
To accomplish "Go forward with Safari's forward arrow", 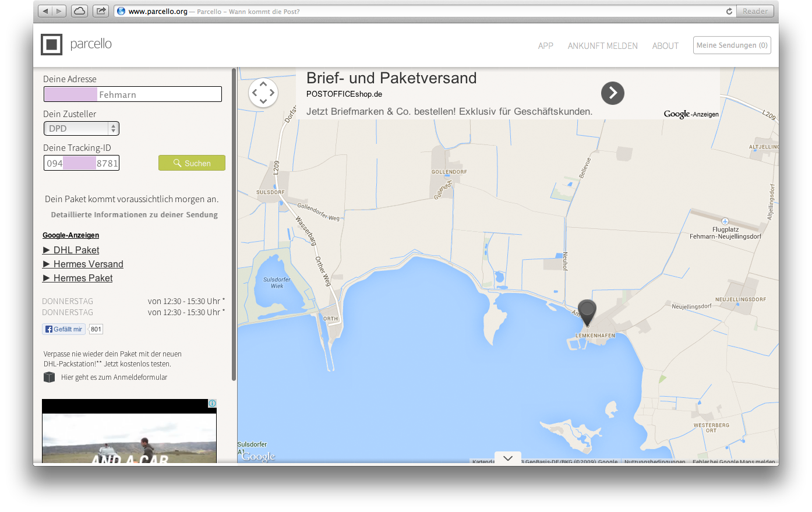I will coord(60,11).
